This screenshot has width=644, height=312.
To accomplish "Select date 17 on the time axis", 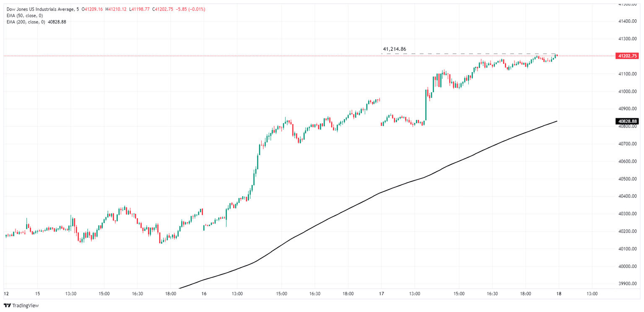I will (382, 294).
